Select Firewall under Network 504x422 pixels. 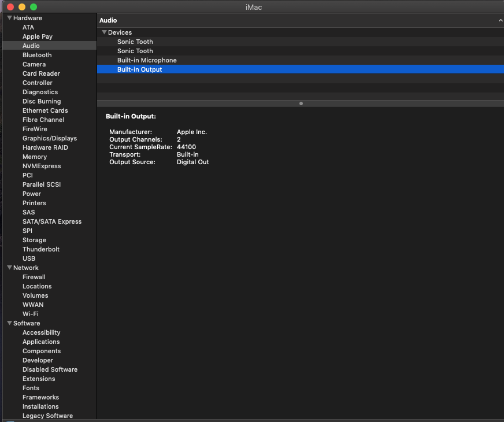pyautogui.click(x=34, y=277)
